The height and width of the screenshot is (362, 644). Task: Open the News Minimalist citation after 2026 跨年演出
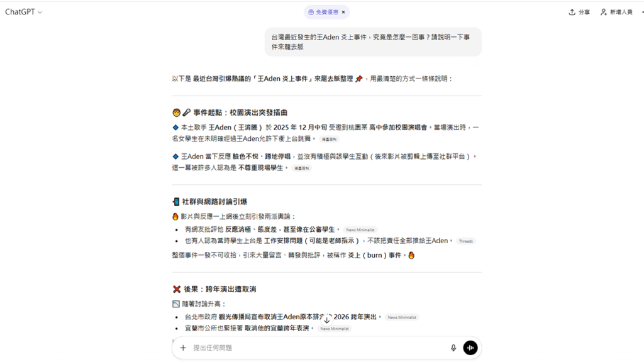tap(401, 317)
